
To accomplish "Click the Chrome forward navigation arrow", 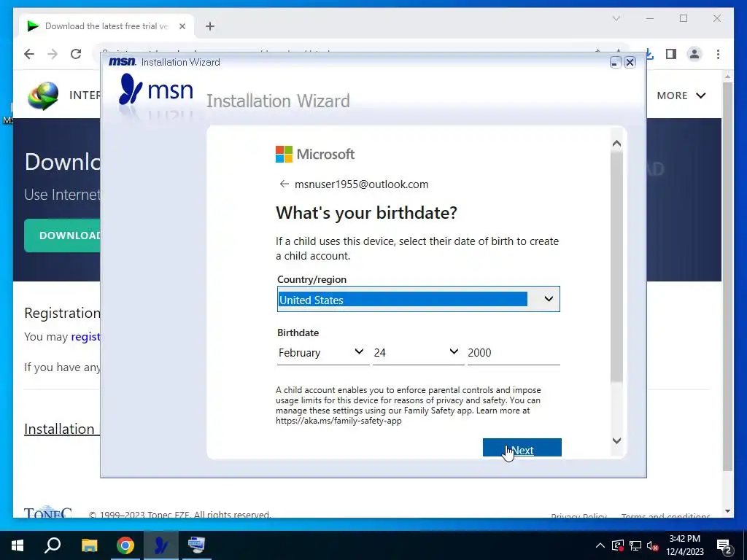I will pos(53,54).
